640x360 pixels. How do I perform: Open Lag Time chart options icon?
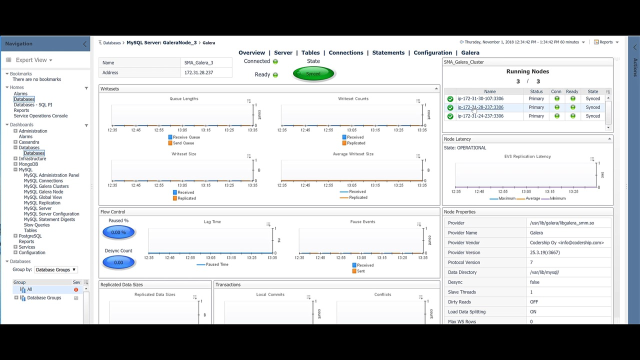click(268, 224)
